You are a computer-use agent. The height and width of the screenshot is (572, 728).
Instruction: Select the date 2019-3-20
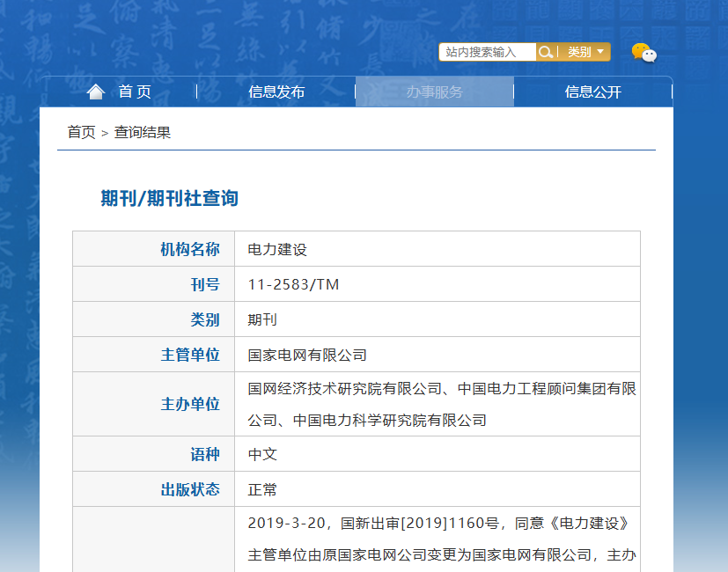click(x=286, y=524)
